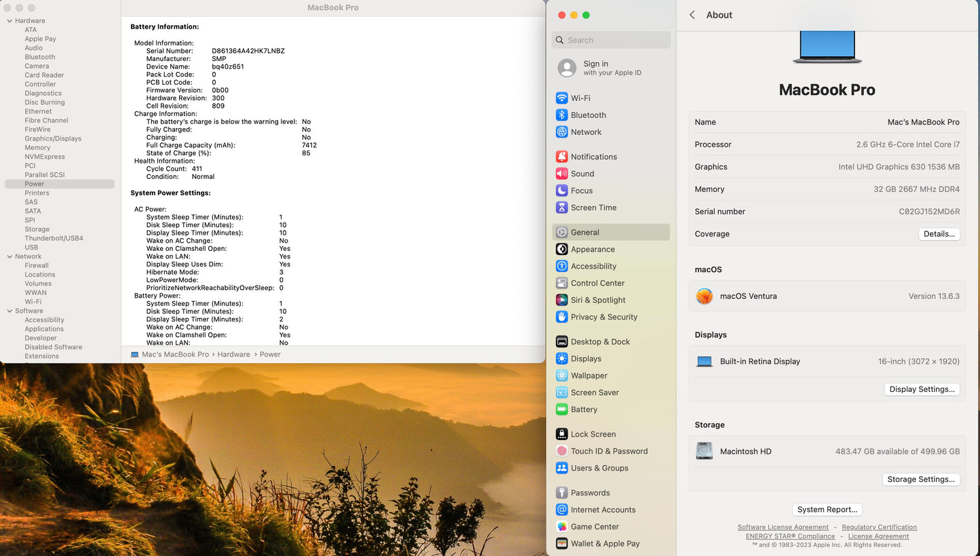Collapse the Hardware tree section
This screenshot has height=556, width=980.
point(9,21)
